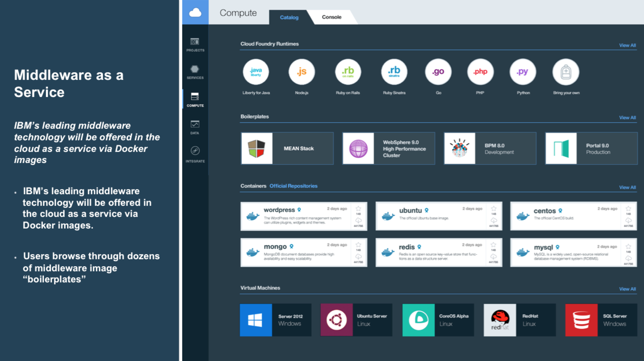Select Compute in the sidebar
Screen dimensions: 644x361
coord(195,100)
